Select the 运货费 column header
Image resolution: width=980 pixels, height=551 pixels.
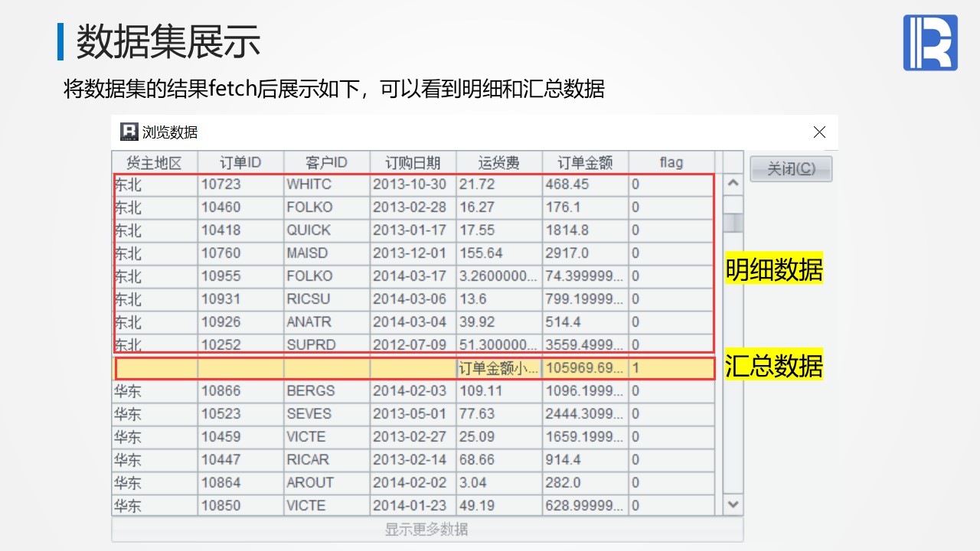pyautogui.click(x=499, y=162)
